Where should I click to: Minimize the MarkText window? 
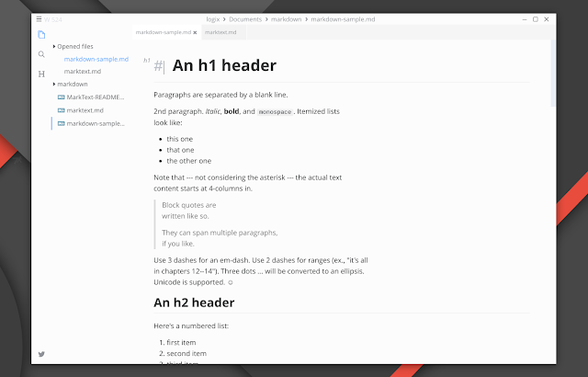click(x=525, y=19)
